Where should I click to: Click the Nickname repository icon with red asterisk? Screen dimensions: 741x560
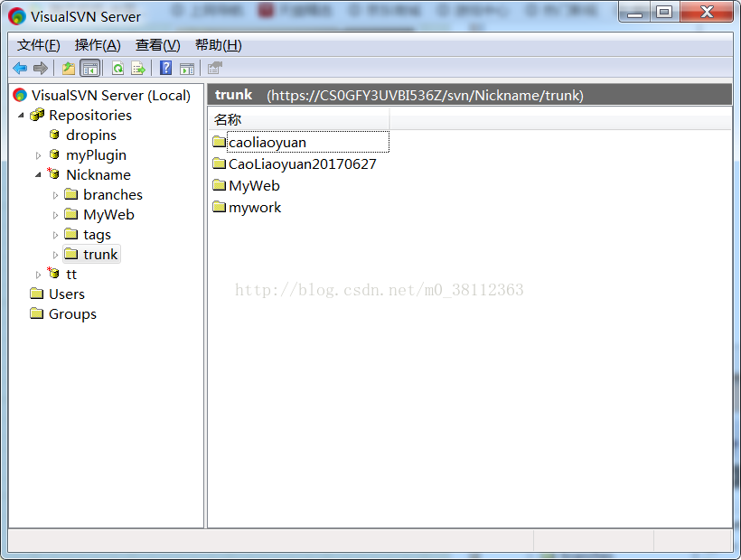pyautogui.click(x=53, y=173)
